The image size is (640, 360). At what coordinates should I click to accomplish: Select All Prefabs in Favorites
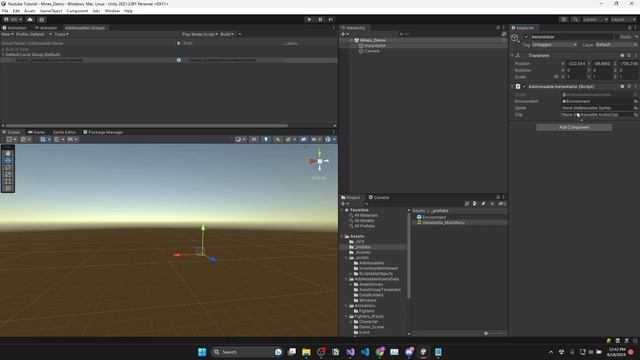click(361, 226)
